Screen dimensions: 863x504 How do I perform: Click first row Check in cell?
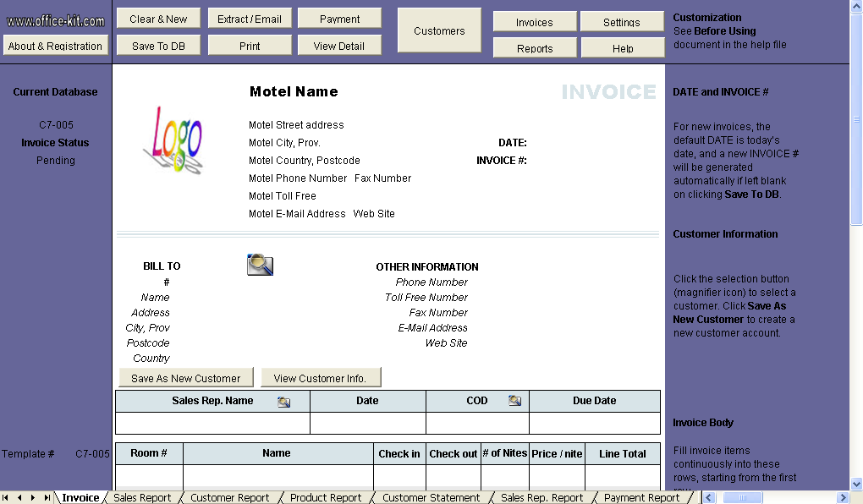click(x=399, y=477)
